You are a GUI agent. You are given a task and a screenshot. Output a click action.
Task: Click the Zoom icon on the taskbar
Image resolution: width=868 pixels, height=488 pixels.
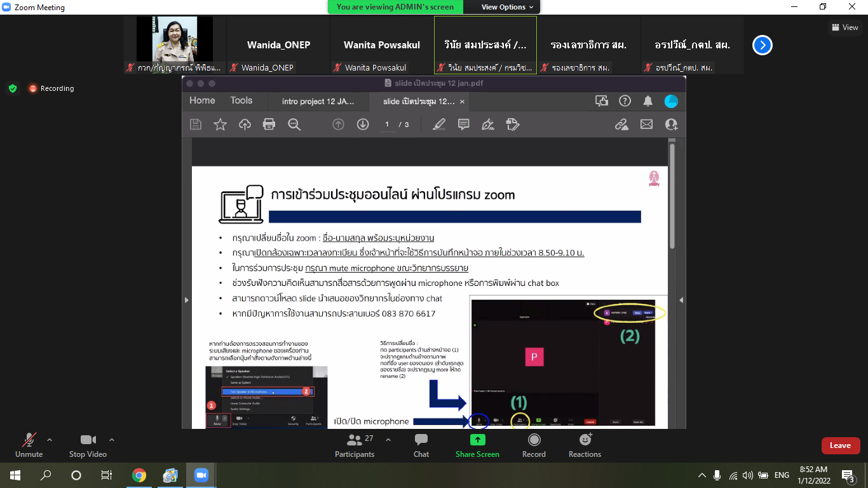coord(201,475)
